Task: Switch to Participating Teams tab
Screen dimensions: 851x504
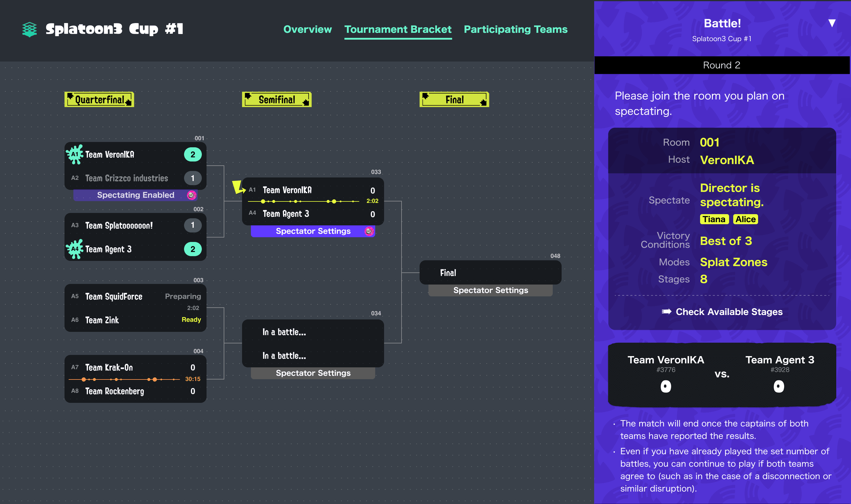Action: [515, 29]
